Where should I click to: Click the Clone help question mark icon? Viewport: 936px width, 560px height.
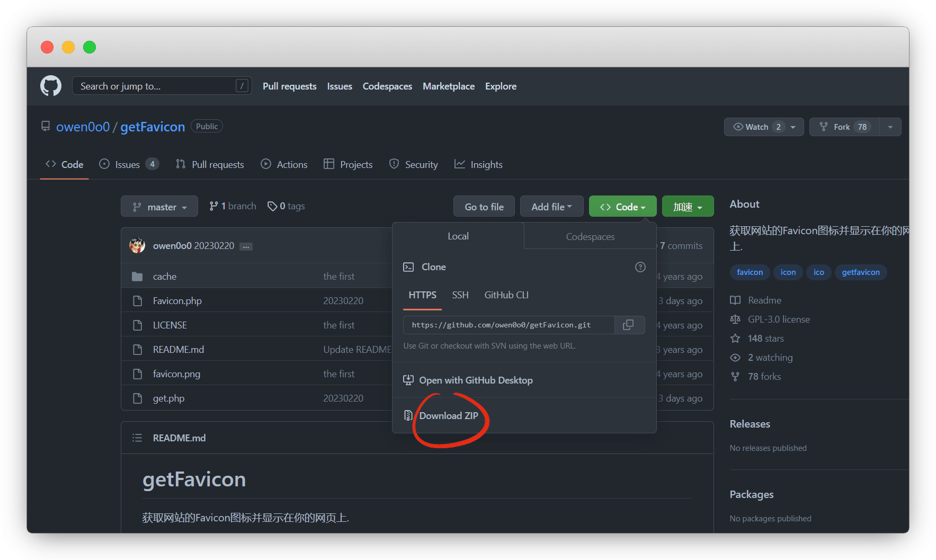click(x=640, y=267)
